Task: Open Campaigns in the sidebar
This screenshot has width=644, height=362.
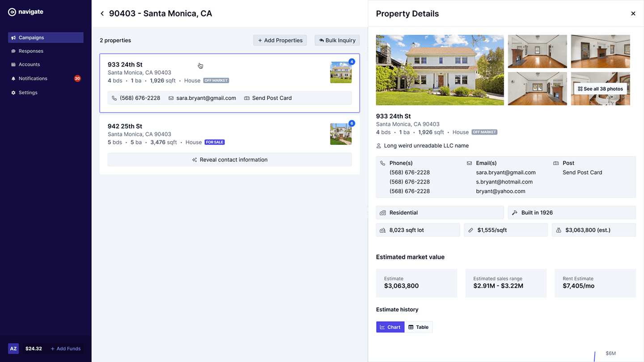Action: coord(46,38)
